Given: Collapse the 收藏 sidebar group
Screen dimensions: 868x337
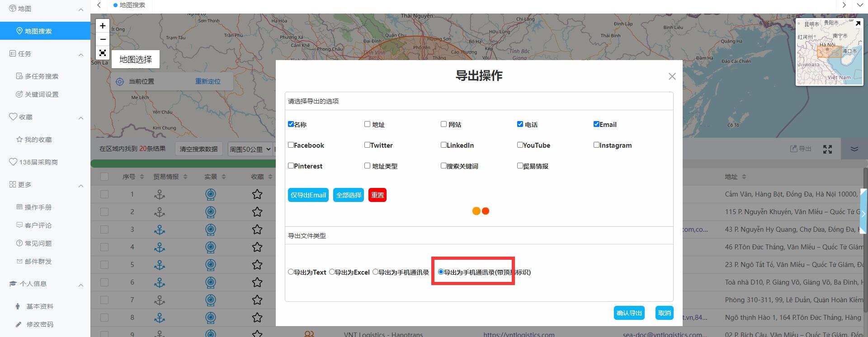Looking at the screenshot, I should [81, 118].
